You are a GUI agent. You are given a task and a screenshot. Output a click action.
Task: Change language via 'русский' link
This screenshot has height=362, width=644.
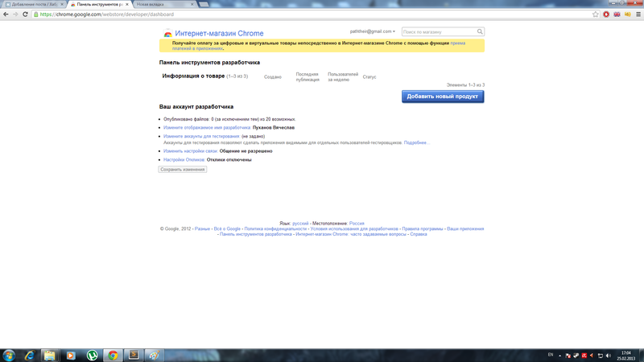[x=300, y=224]
